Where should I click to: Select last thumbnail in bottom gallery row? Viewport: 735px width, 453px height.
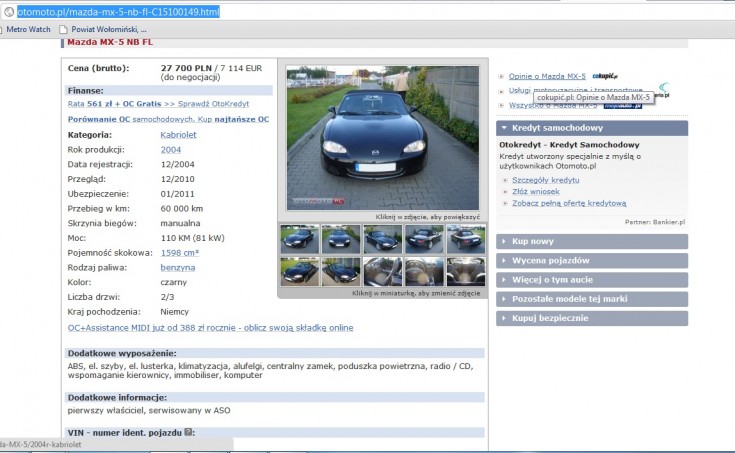(466, 272)
